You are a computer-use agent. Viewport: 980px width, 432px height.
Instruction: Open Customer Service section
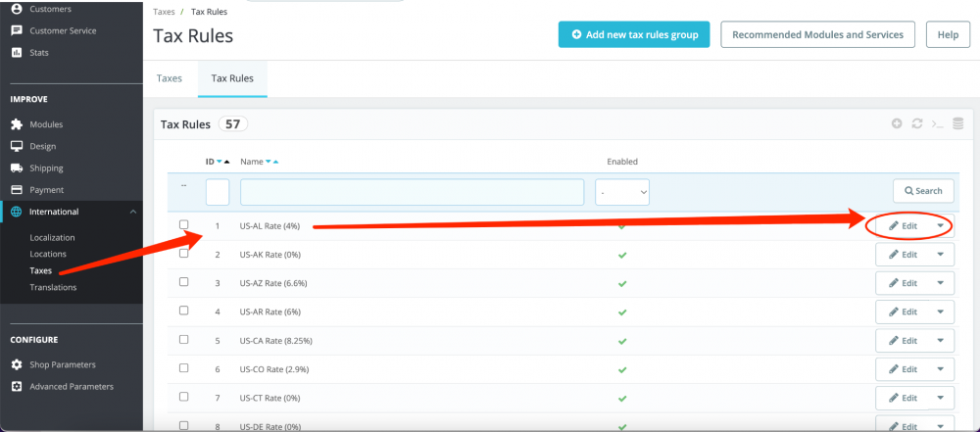point(63,30)
